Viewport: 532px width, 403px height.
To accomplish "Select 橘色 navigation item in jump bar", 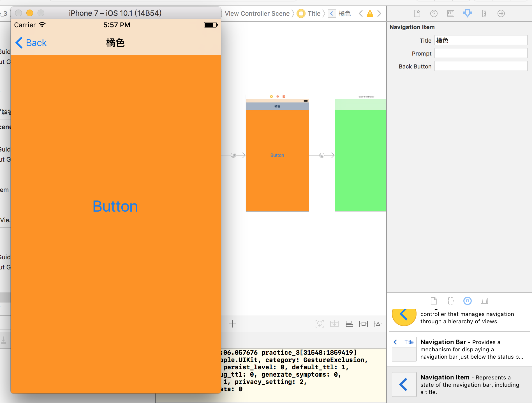I will (339, 13).
